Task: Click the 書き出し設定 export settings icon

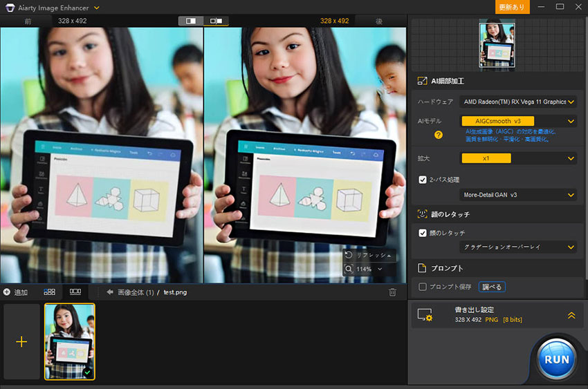Action: click(425, 315)
